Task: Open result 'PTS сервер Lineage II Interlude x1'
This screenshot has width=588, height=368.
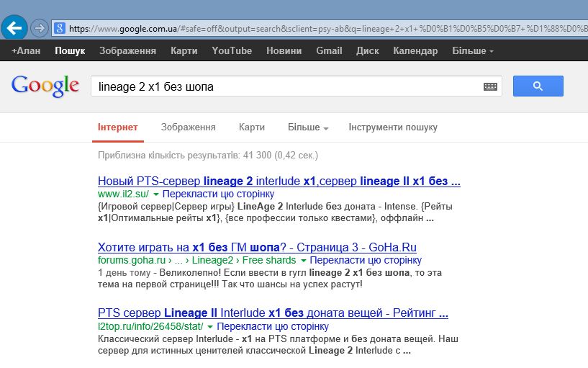Action: click(x=273, y=313)
